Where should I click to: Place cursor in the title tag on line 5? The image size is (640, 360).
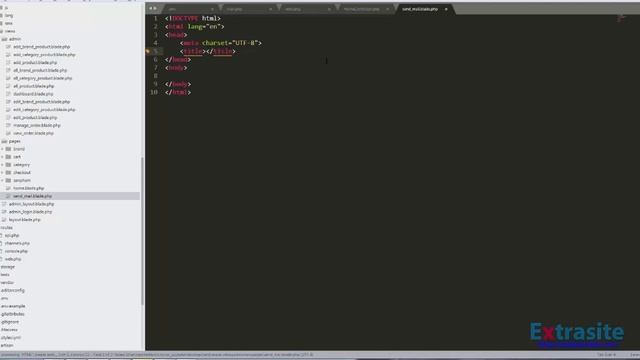(x=208, y=51)
